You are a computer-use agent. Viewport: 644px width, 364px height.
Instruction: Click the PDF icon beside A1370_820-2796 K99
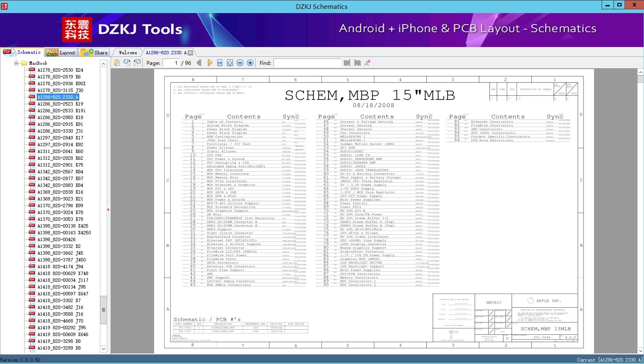[x=32, y=206]
